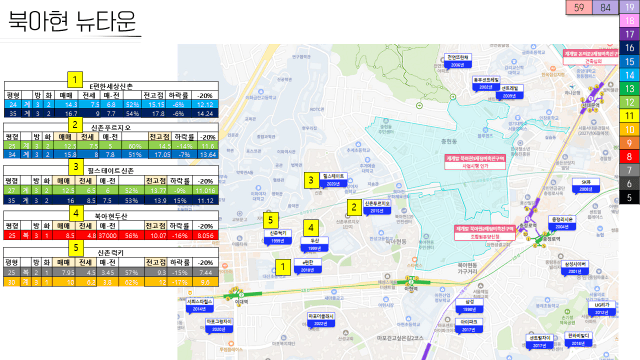Viewport: 640px width, 360px height.
Task: Select the 아현역 subway station on map
Action: coord(411,282)
